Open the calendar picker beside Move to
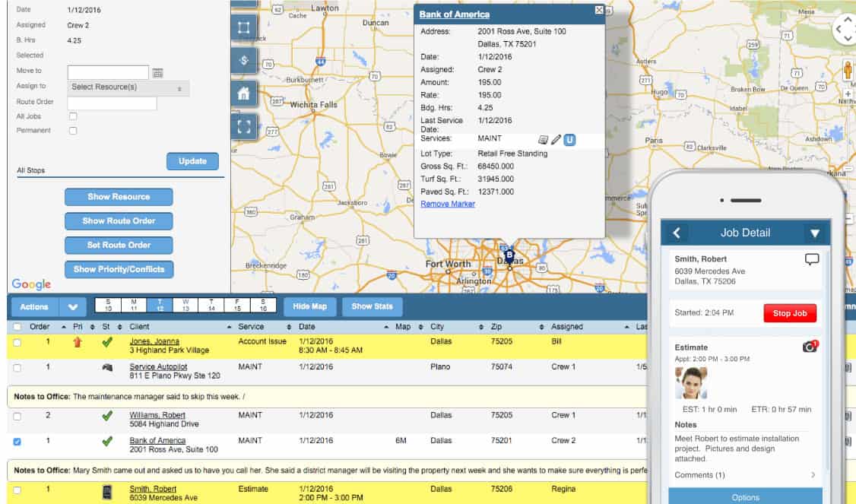 pyautogui.click(x=158, y=73)
